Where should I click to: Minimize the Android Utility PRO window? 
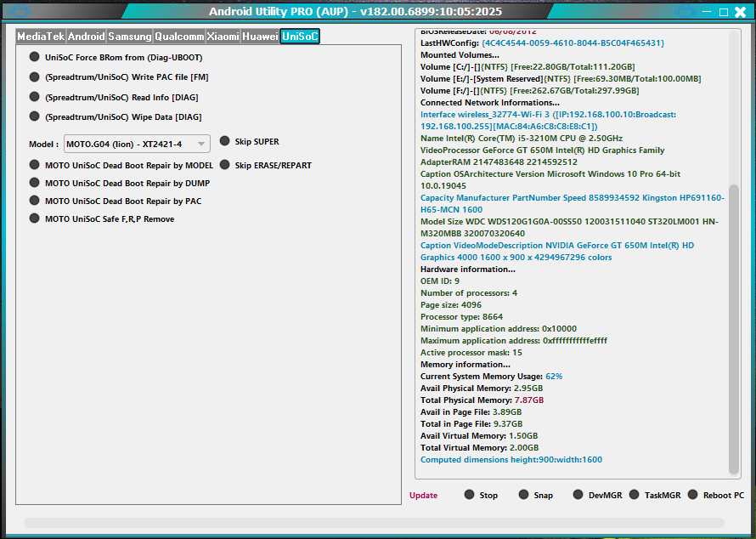[707, 12]
